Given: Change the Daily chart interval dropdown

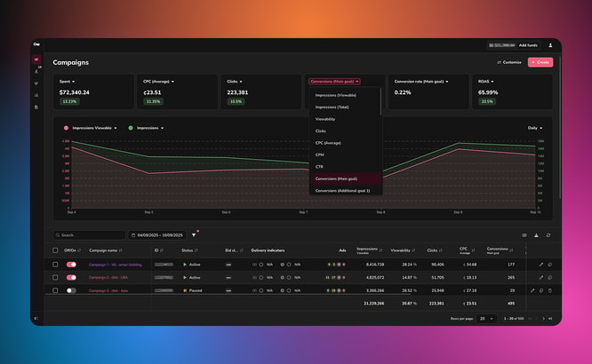Looking at the screenshot, I should pyautogui.click(x=535, y=128).
